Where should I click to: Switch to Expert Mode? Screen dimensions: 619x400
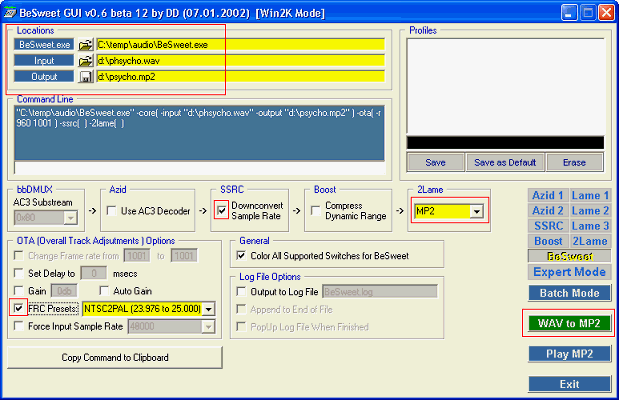pyautogui.click(x=570, y=272)
